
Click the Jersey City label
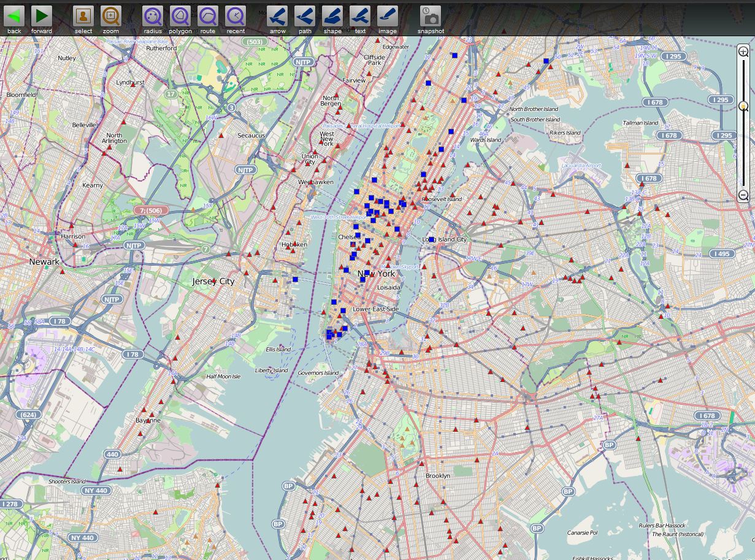[x=213, y=282]
